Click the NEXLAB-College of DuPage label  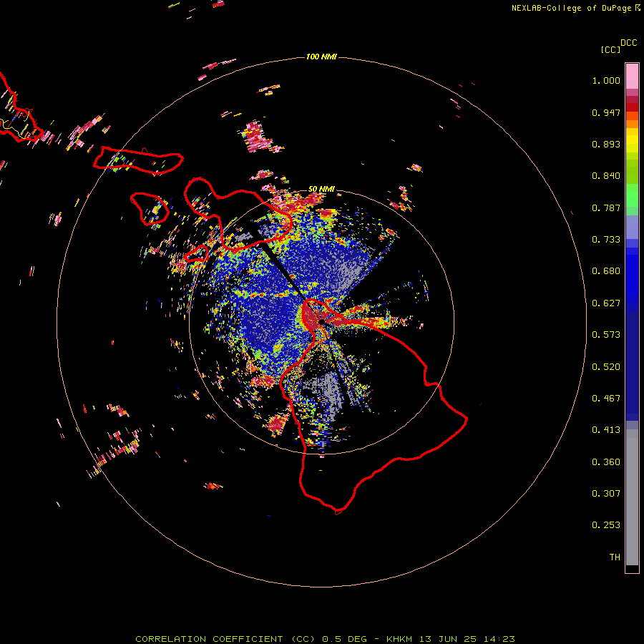(575, 8)
